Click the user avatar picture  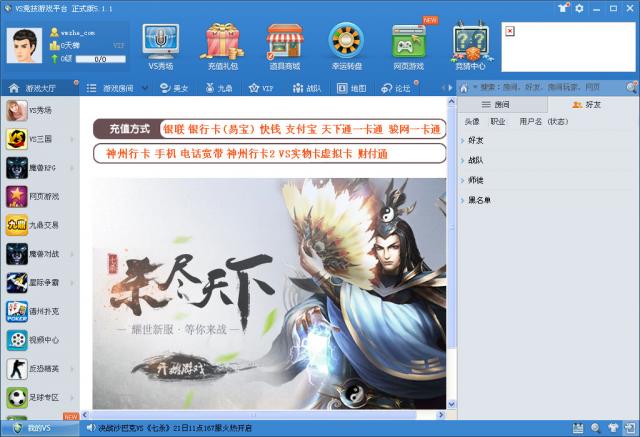24,46
